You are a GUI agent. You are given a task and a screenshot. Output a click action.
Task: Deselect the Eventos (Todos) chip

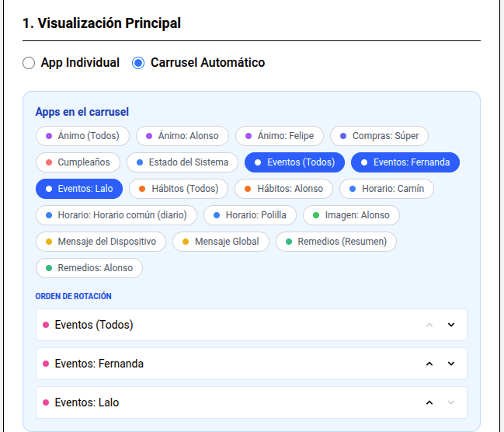pyautogui.click(x=294, y=162)
